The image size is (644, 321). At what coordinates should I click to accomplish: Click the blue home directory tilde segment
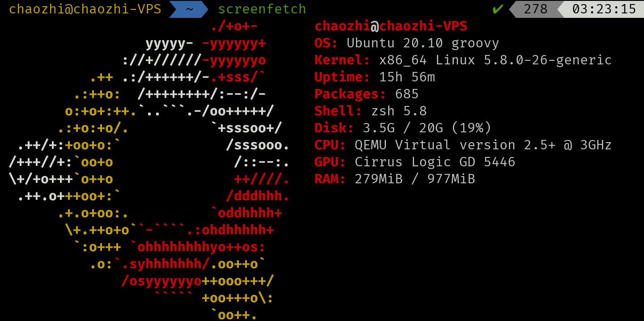[189, 9]
